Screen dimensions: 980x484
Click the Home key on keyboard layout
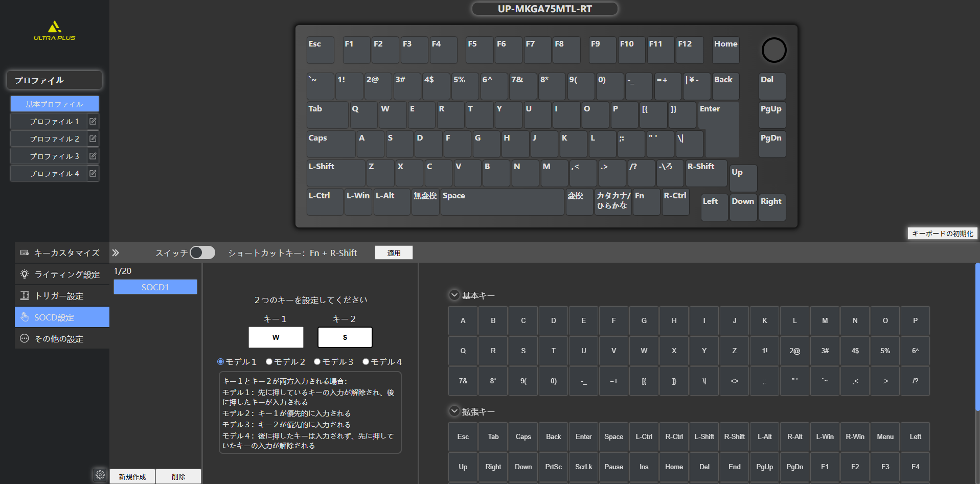click(726, 50)
